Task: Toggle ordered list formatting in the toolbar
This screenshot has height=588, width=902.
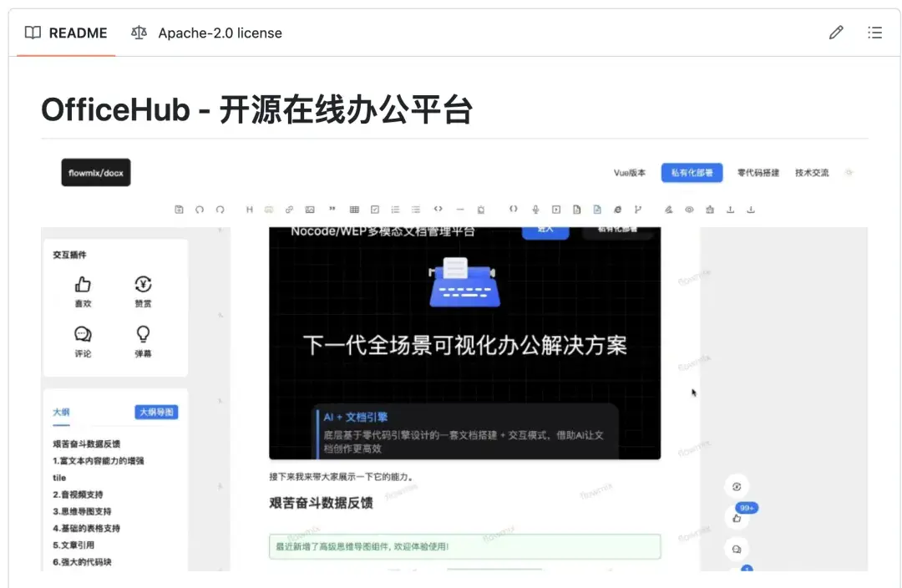Action: 415,209
